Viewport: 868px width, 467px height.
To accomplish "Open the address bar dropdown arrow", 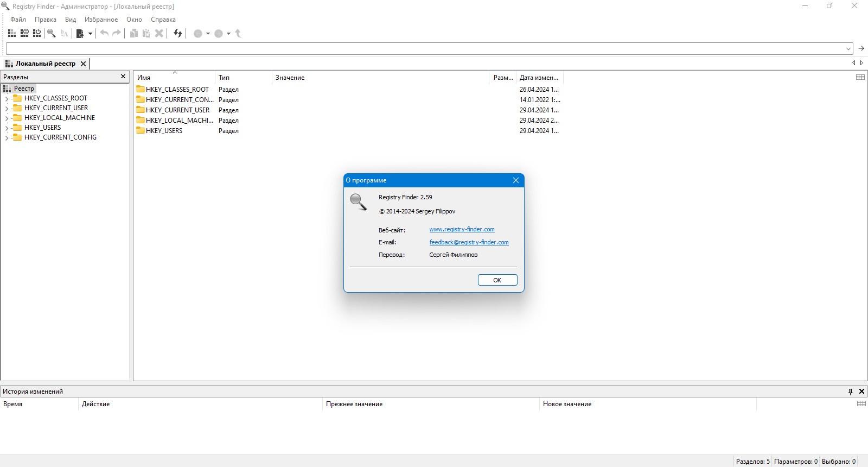I will point(848,49).
